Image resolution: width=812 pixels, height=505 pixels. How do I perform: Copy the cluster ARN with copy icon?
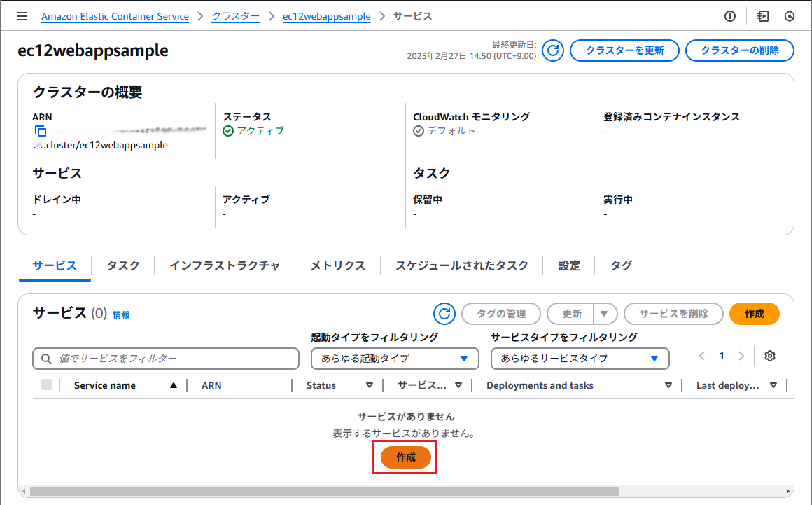pyautogui.click(x=41, y=131)
